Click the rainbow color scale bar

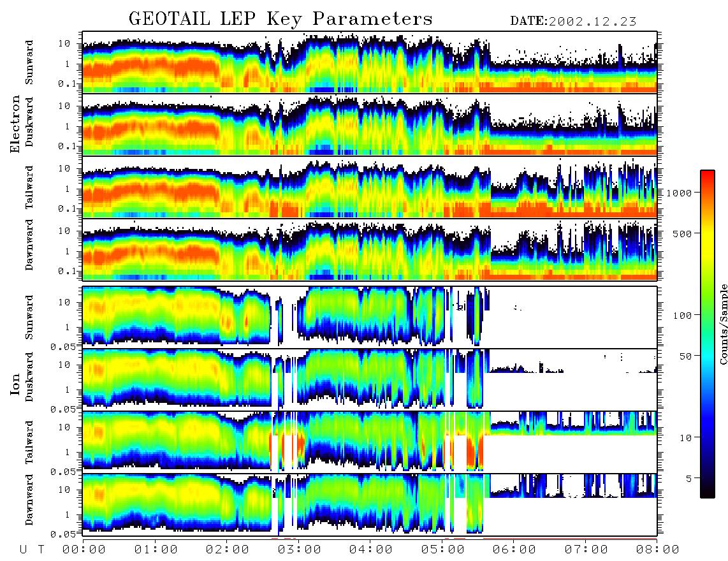tap(708, 334)
